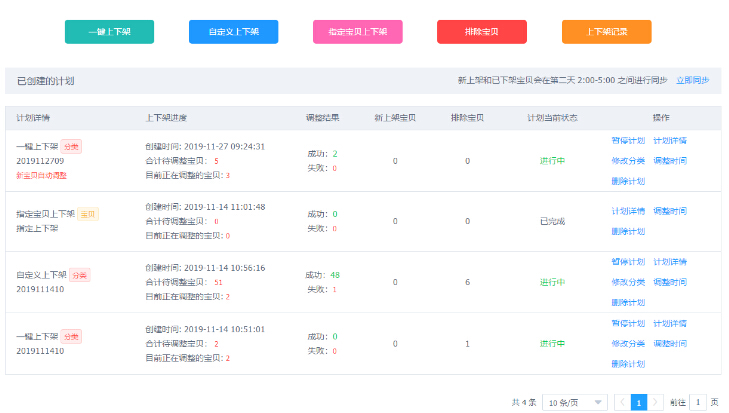The image size is (729, 413).
Task: Go to next page arrow
Action: point(655,402)
